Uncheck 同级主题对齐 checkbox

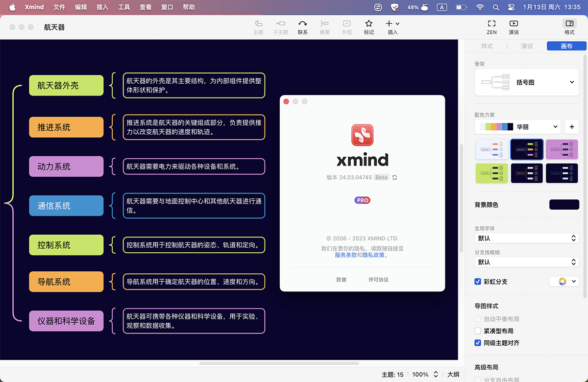pos(478,343)
